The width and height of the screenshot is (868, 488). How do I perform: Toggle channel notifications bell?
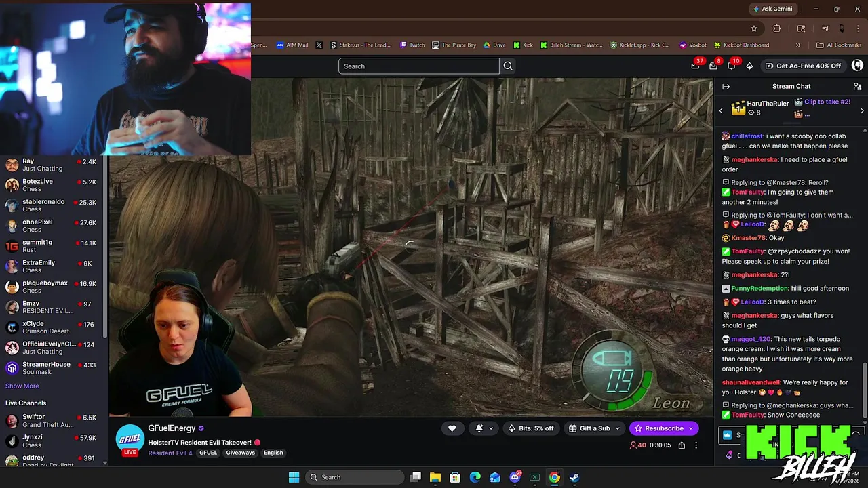(479, 428)
